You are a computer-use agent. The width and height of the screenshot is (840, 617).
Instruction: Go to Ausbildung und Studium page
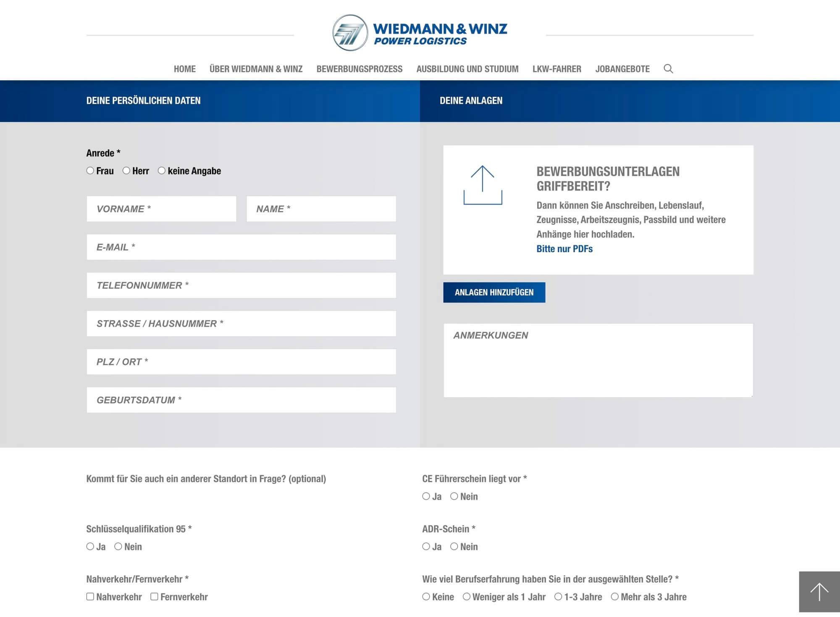(x=467, y=69)
